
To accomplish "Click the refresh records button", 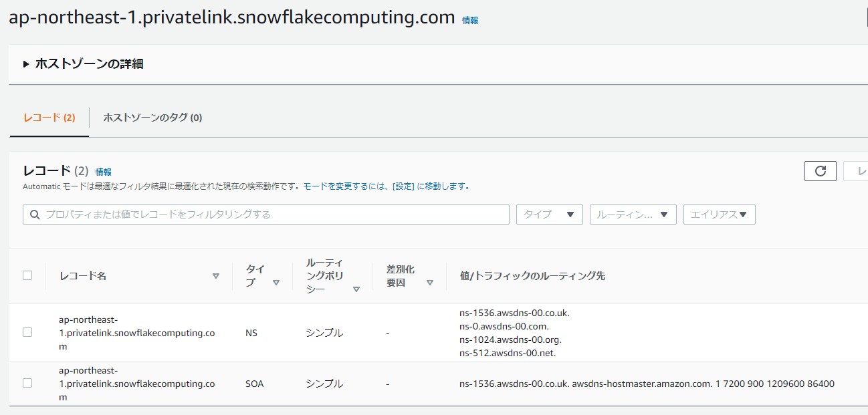I will tap(821, 171).
